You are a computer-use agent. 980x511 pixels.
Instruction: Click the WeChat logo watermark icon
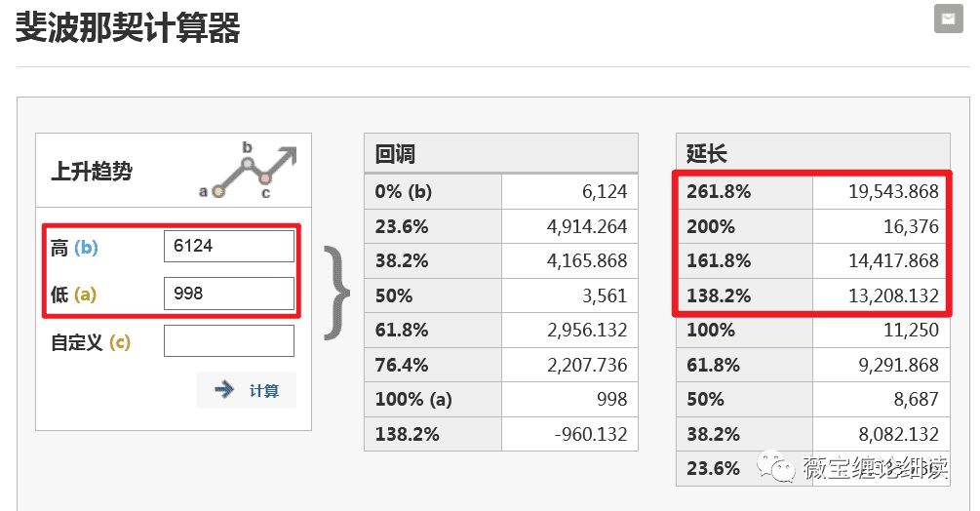[775, 466]
